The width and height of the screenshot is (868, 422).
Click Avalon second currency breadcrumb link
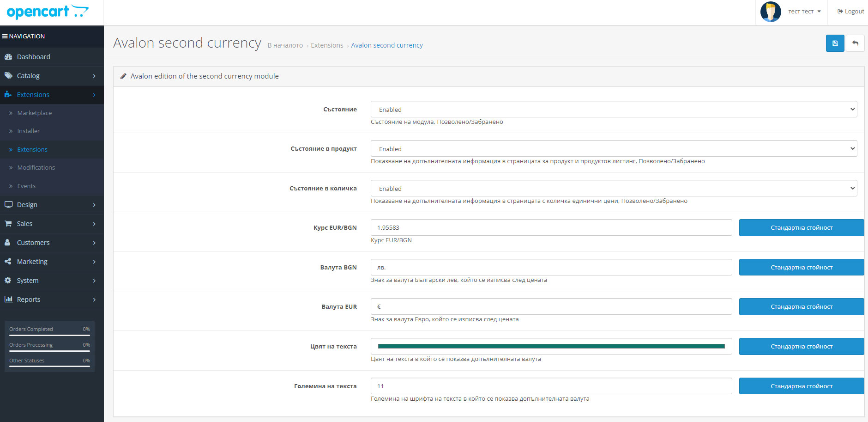click(387, 45)
